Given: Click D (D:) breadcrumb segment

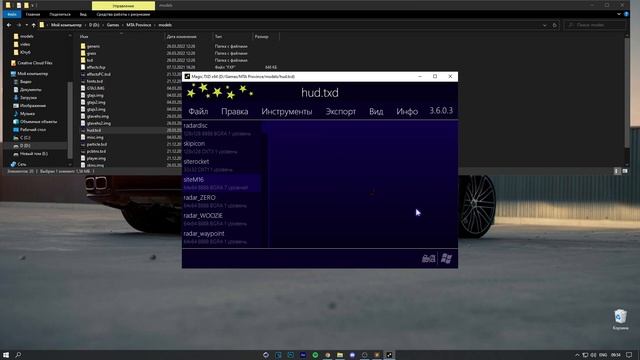Looking at the screenshot, I should click(94, 25).
